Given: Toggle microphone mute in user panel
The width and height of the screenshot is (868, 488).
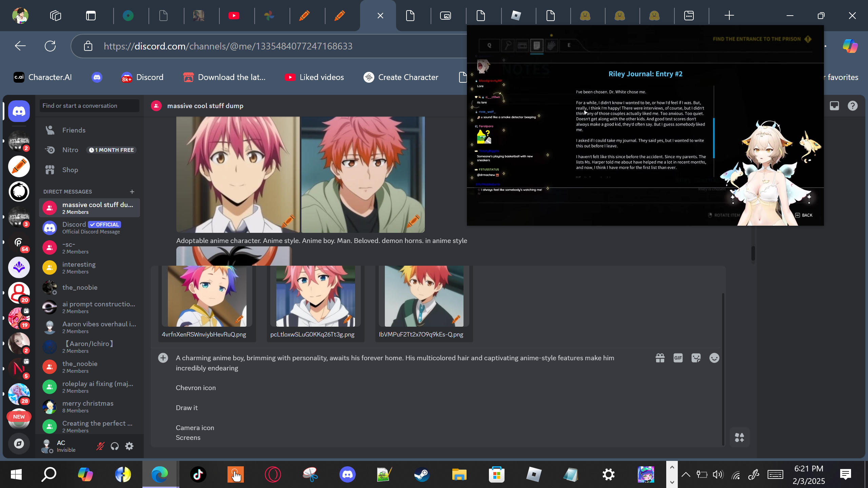Looking at the screenshot, I should tap(100, 446).
